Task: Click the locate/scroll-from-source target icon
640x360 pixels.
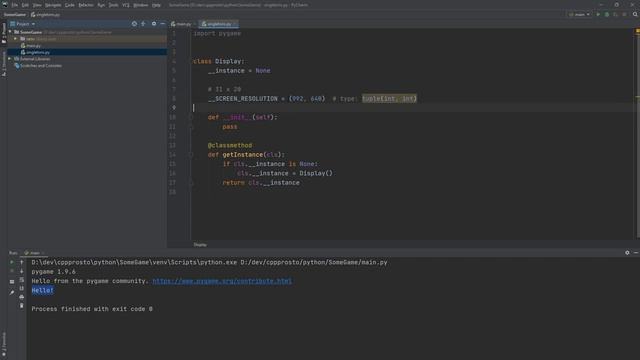Action: pos(134,24)
